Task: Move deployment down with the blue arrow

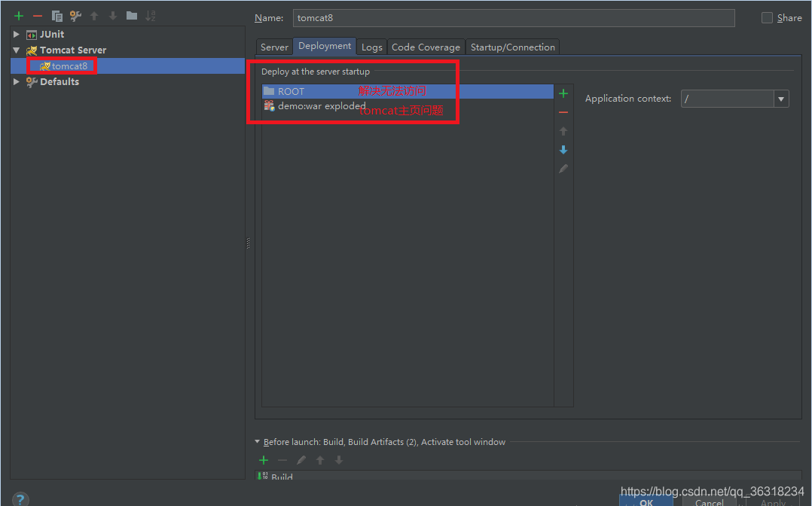Action: click(x=563, y=149)
